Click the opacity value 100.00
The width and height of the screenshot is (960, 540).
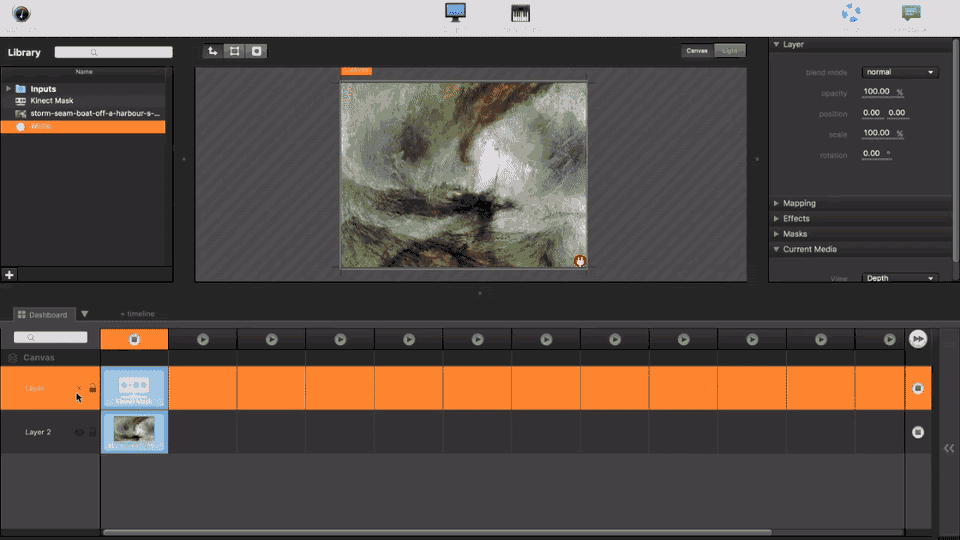point(876,92)
